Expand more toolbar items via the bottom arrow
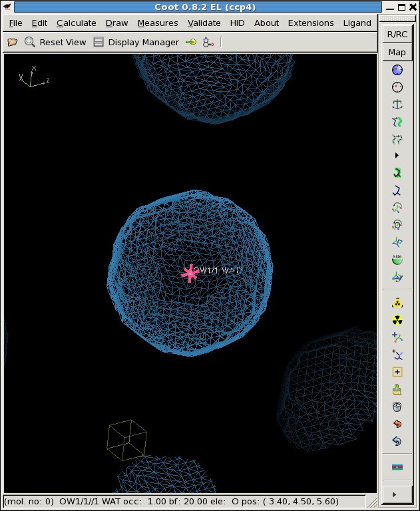 (x=397, y=494)
